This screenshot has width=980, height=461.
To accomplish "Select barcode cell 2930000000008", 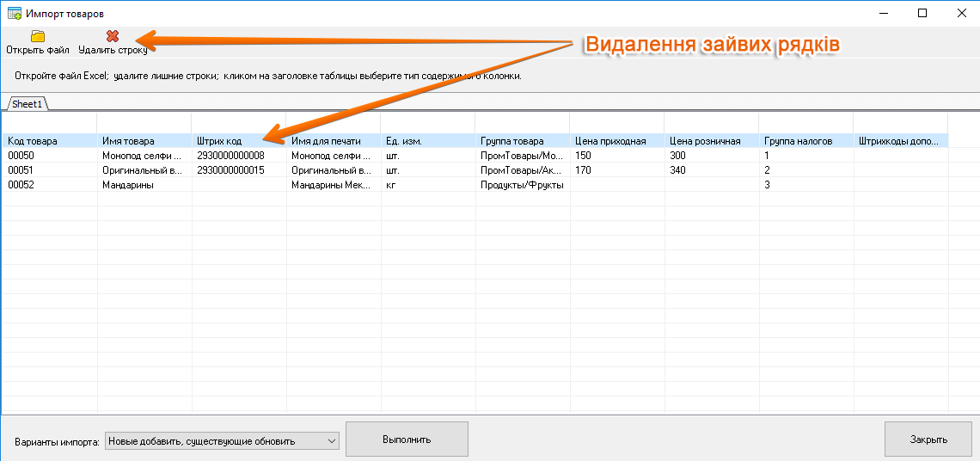I will pos(239,155).
